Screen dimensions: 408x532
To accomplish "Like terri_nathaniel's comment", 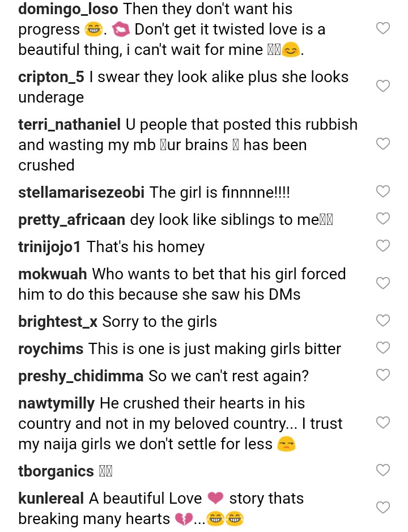I will tap(383, 144).
